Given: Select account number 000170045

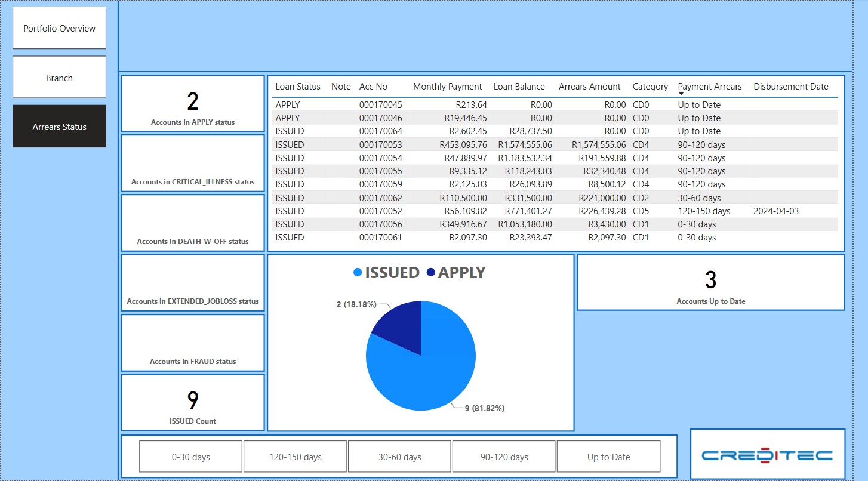Looking at the screenshot, I should pyautogui.click(x=381, y=105).
